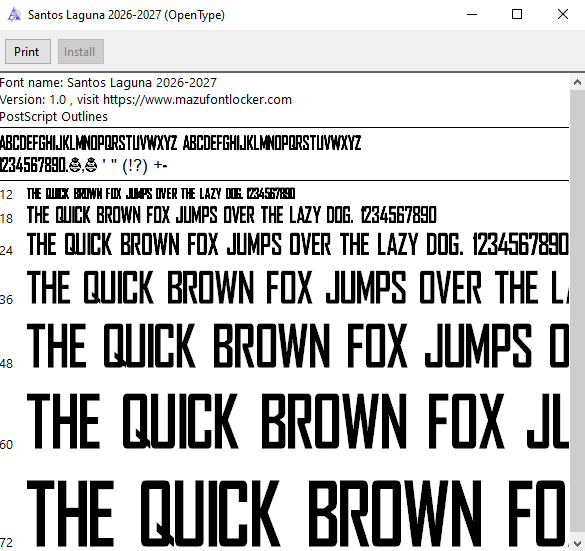Click the scrollbar down arrow
The width and height of the screenshot is (585, 551).
(x=577, y=543)
